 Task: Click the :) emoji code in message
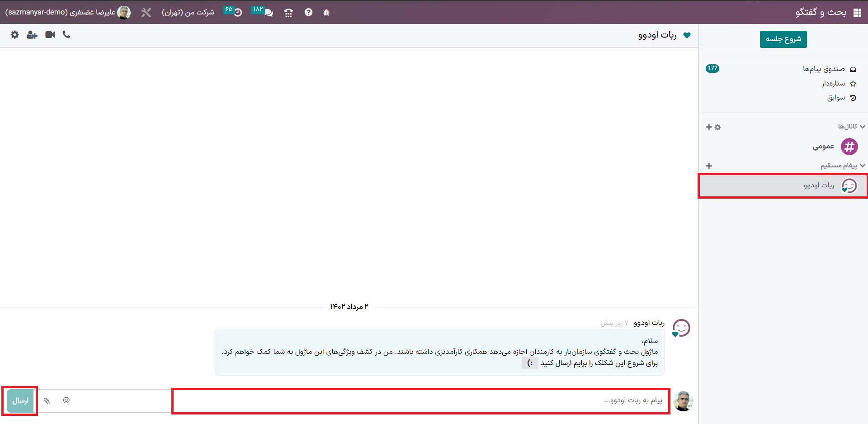coord(530,363)
